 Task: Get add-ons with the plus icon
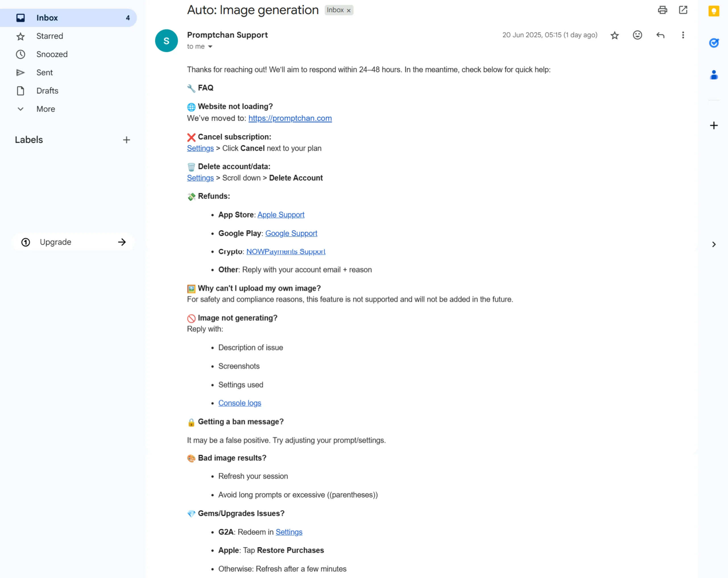coord(713,126)
